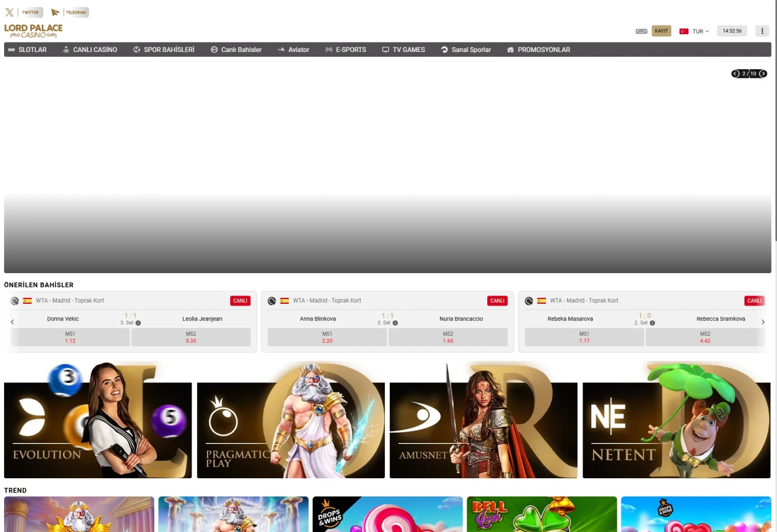Image resolution: width=777 pixels, height=532 pixels.
Task: Go to the Lord Palace Casino logo home
Action: click(33, 31)
